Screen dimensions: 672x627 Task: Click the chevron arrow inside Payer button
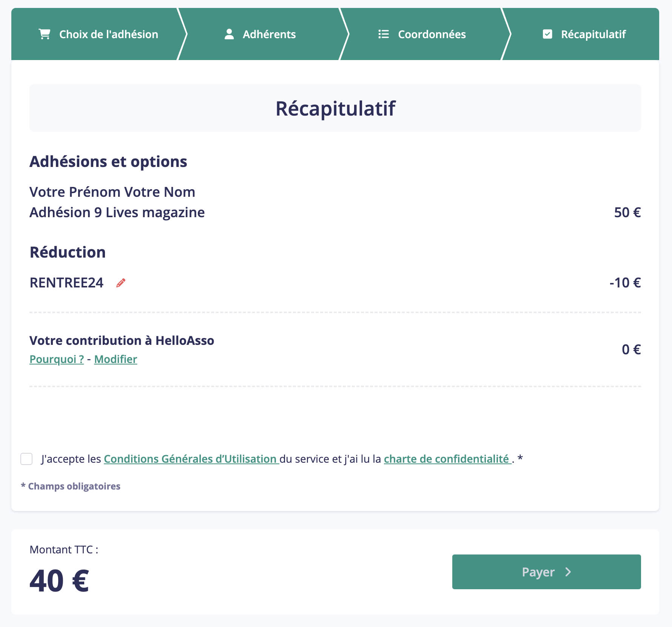tap(568, 572)
